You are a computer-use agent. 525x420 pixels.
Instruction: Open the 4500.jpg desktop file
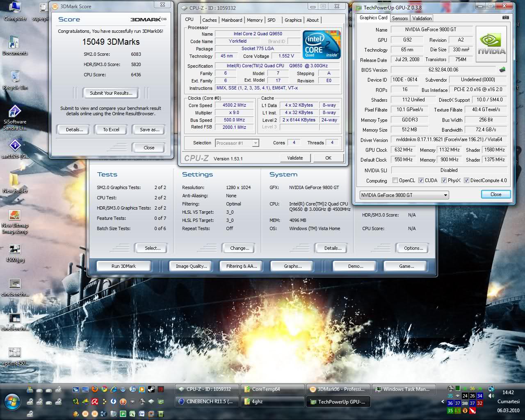click(15, 253)
